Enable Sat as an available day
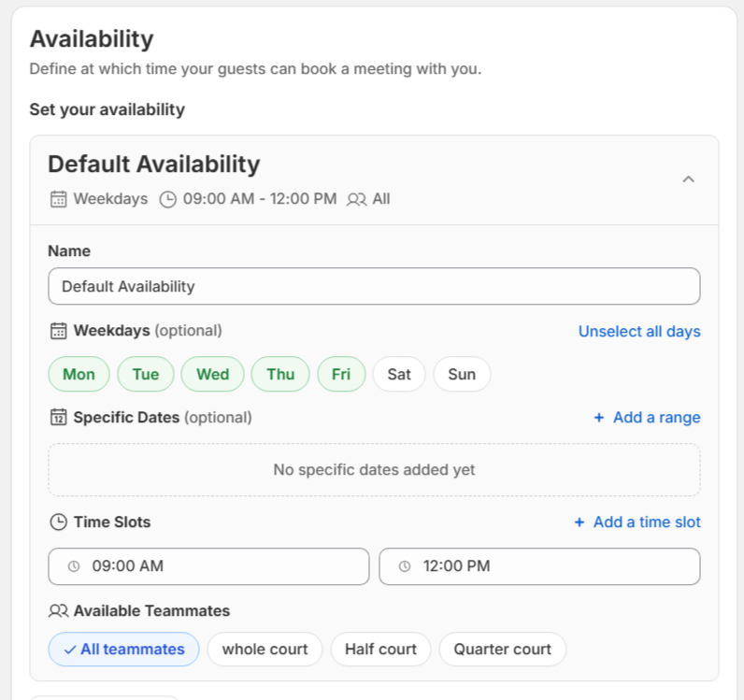 point(399,375)
